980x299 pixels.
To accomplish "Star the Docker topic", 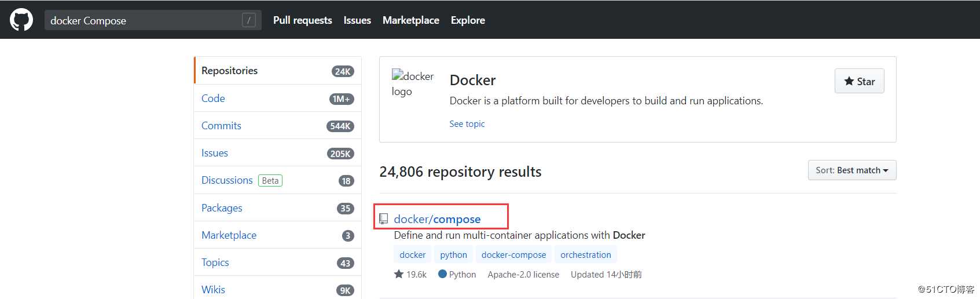I will tap(859, 81).
